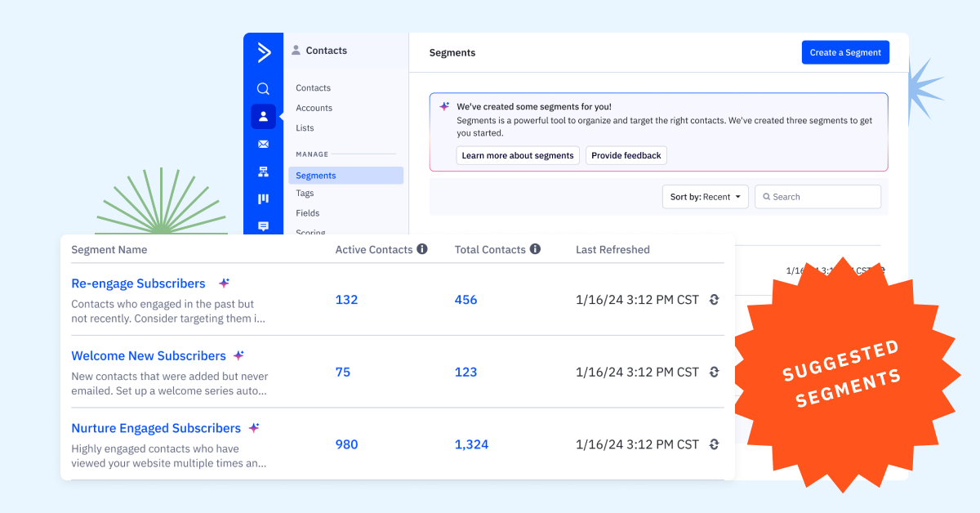Open Conversations chat icon in sidebar
The image size is (980, 513).
[x=263, y=226]
